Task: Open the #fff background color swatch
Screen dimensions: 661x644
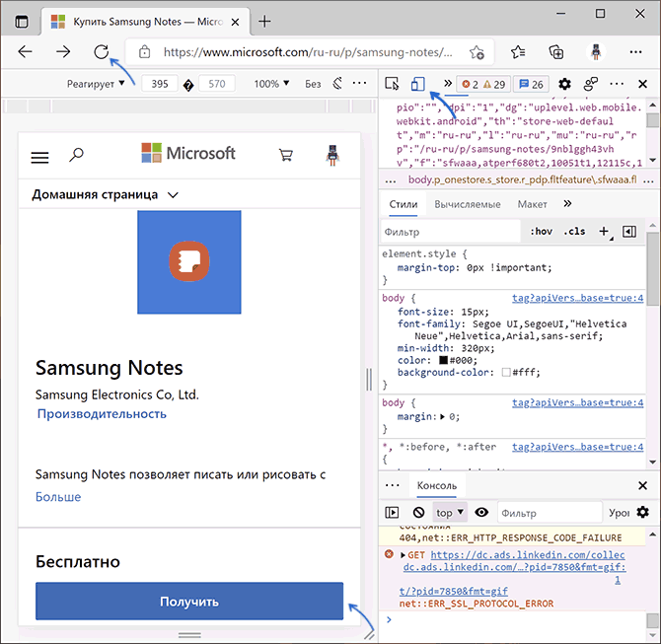Action: pyautogui.click(x=506, y=372)
